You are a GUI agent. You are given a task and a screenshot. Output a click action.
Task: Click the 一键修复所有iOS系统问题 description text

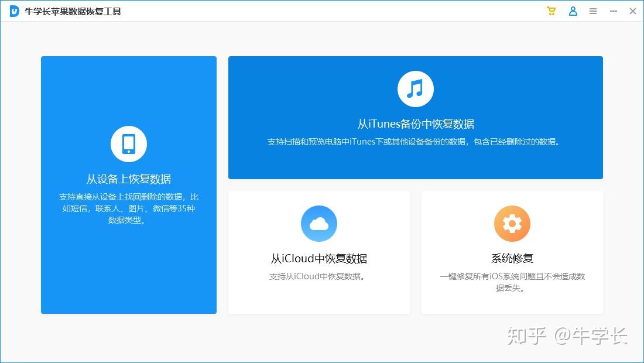point(512,282)
